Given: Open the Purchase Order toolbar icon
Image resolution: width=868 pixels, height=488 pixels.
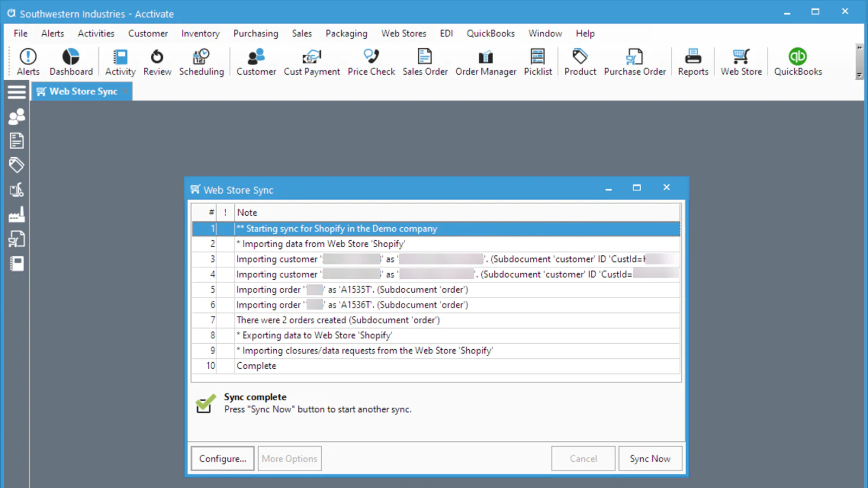Looking at the screenshot, I should point(635,62).
